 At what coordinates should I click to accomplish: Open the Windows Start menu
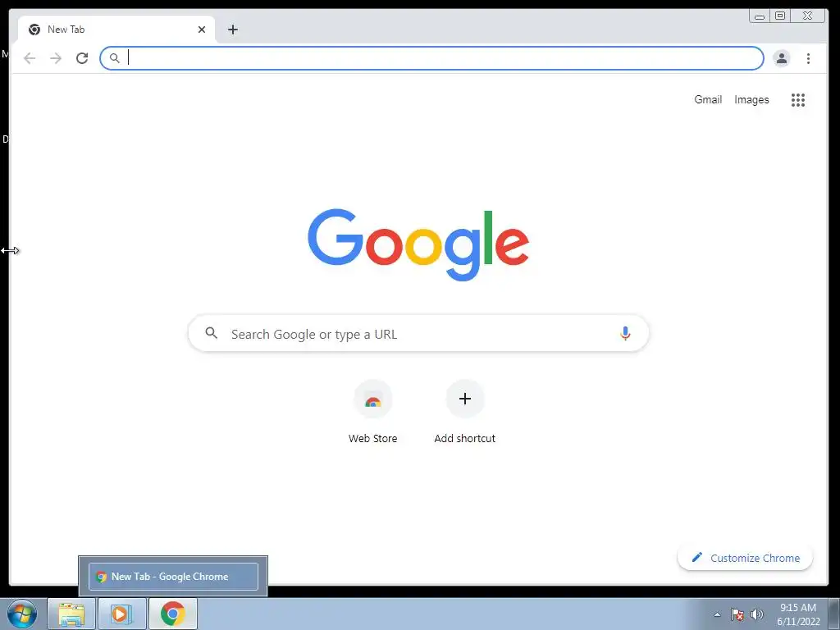(x=22, y=614)
